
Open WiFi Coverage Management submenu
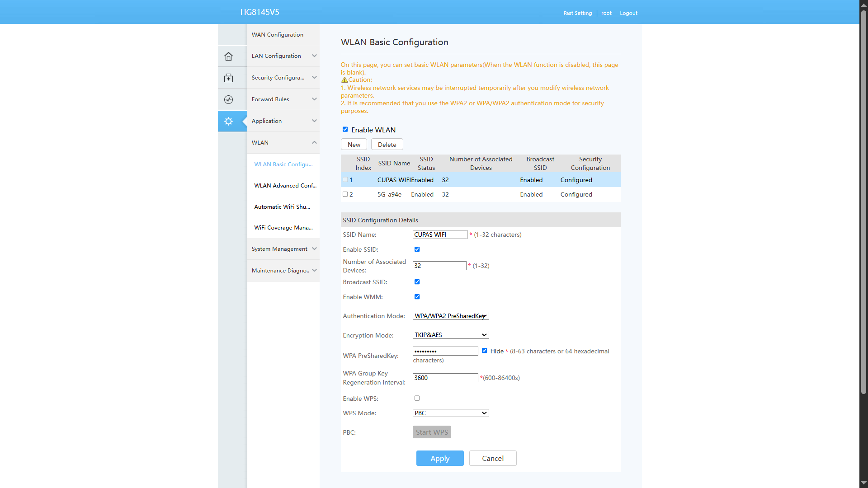click(283, 228)
